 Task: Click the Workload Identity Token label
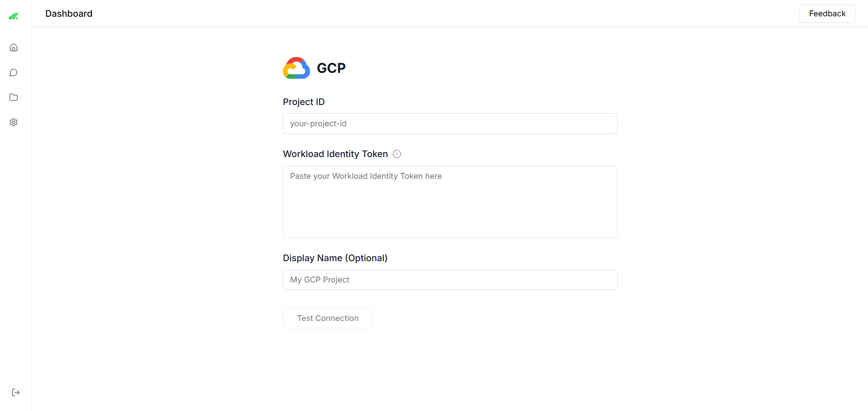coord(335,154)
